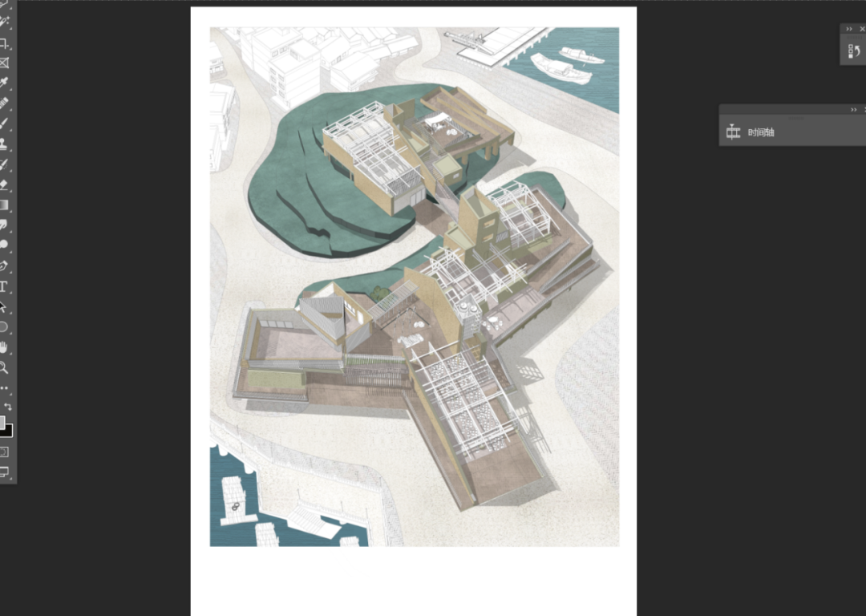The width and height of the screenshot is (866, 616).
Task: Open the black background color swatch
Action: pyautogui.click(x=8, y=432)
